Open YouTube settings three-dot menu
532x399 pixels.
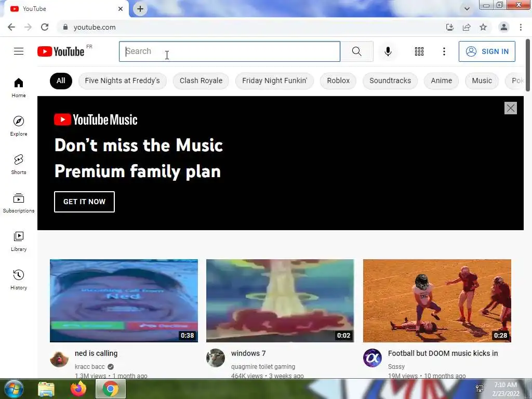[444, 51]
